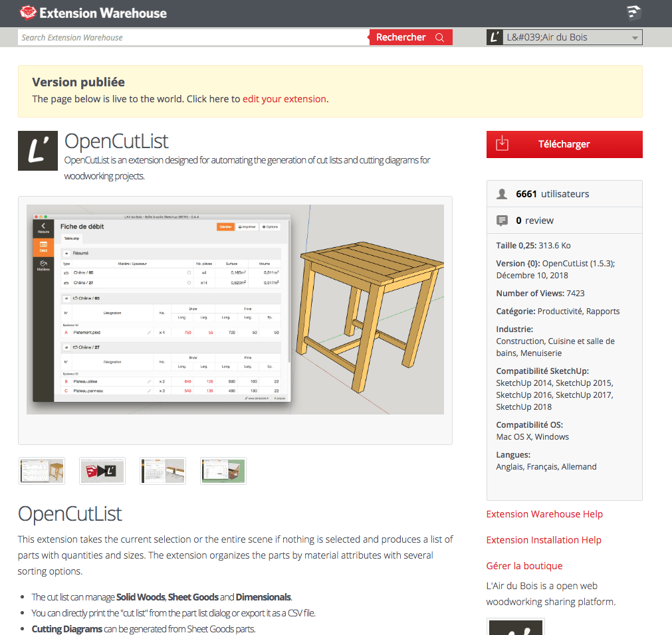Viewport: 672px width, 635px height.
Task: Select the third thumbnail with the cutting diagram
Action: pos(163,471)
